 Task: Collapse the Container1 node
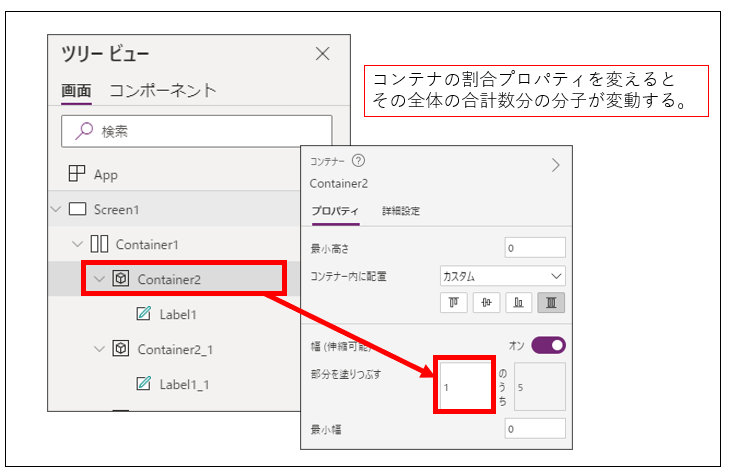pyautogui.click(x=77, y=244)
